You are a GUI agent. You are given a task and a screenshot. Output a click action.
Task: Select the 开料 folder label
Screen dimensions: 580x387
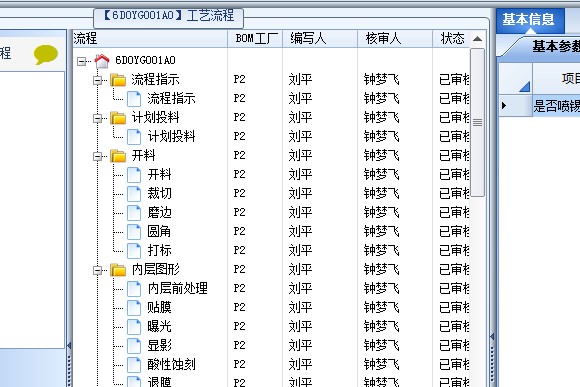coord(144,155)
